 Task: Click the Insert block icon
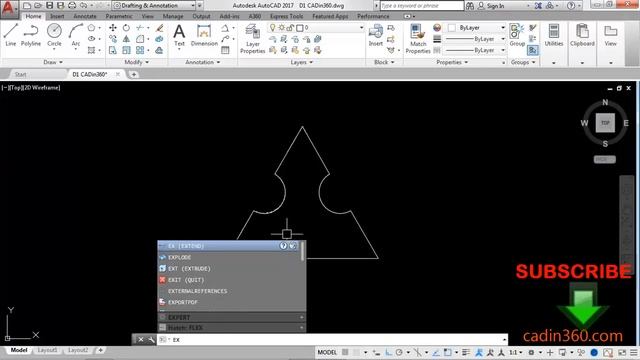click(376, 36)
